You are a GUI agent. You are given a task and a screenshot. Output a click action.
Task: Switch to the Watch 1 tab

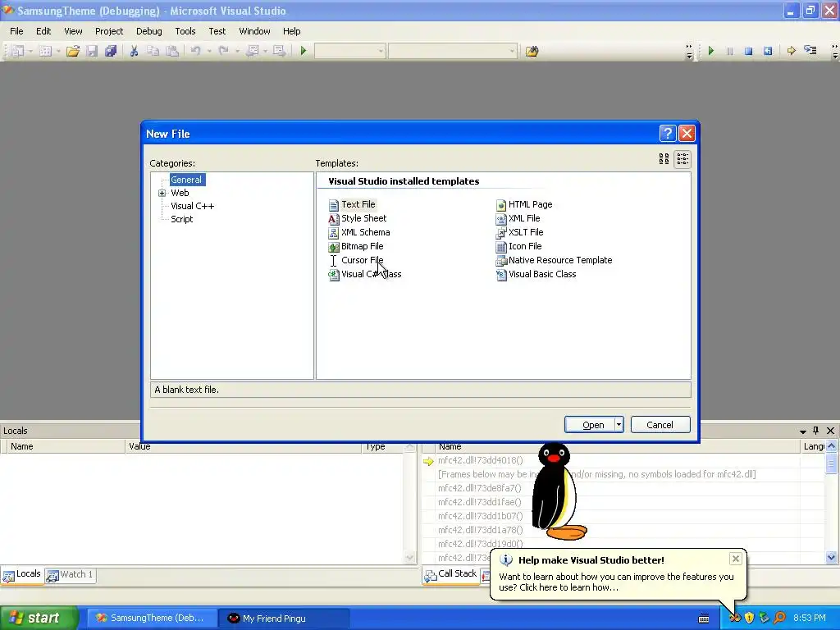click(71, 575)
